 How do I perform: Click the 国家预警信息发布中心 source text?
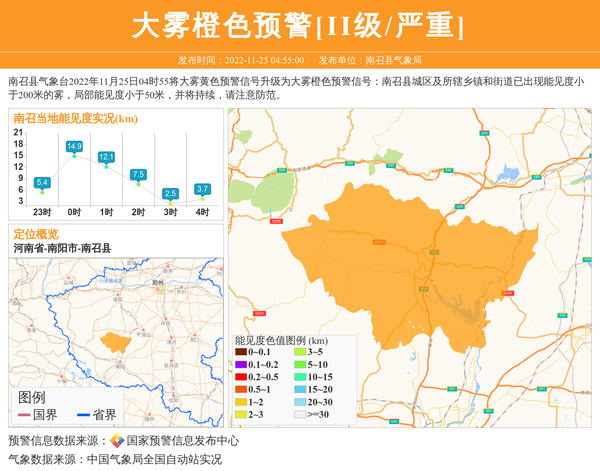183,440
